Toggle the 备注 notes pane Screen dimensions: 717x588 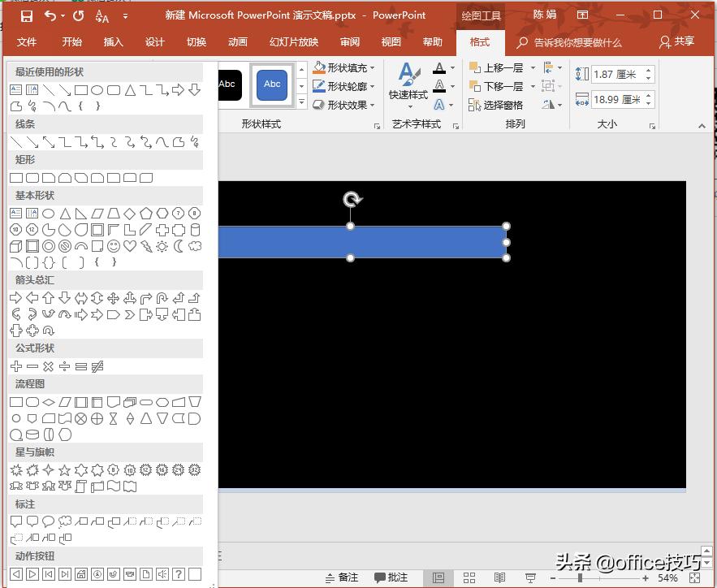tap(342, 577)
